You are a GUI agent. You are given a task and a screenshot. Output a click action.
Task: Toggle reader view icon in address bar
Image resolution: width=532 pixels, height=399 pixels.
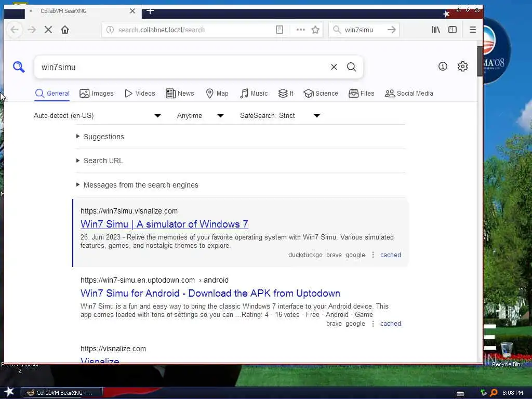click(280, 30)
